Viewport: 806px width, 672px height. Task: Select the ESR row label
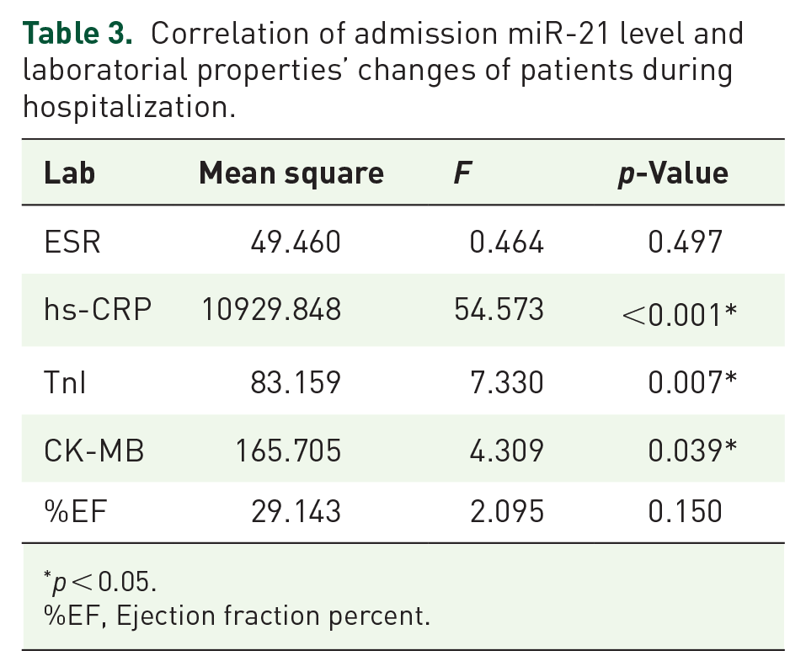tap(72, 243)
